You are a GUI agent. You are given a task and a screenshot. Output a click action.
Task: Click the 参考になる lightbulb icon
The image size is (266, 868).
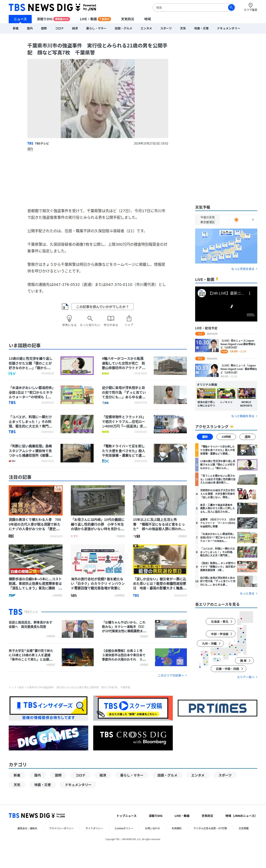pyautogui.click(x=69, y=318)
